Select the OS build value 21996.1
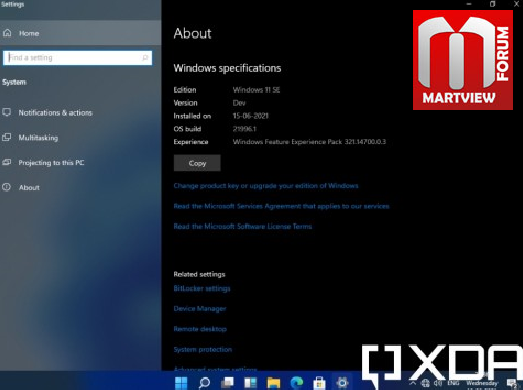 click(x=244, y=129)
